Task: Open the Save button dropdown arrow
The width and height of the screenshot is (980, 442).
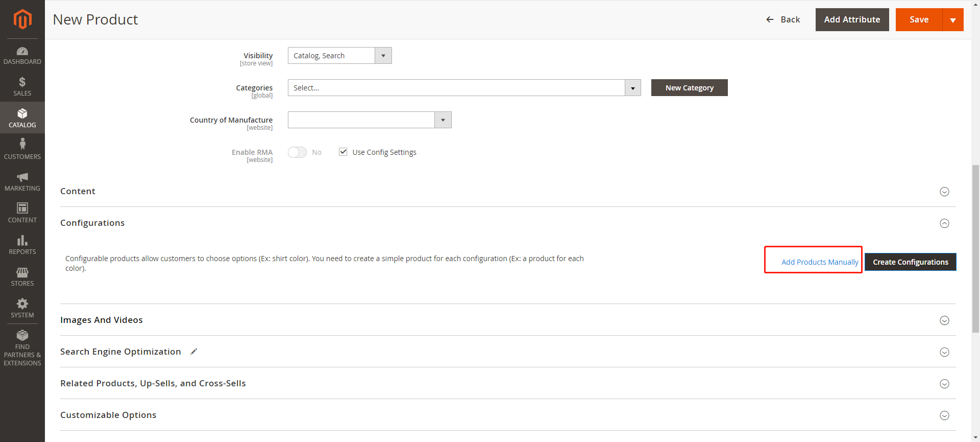Action: point(952,20)
